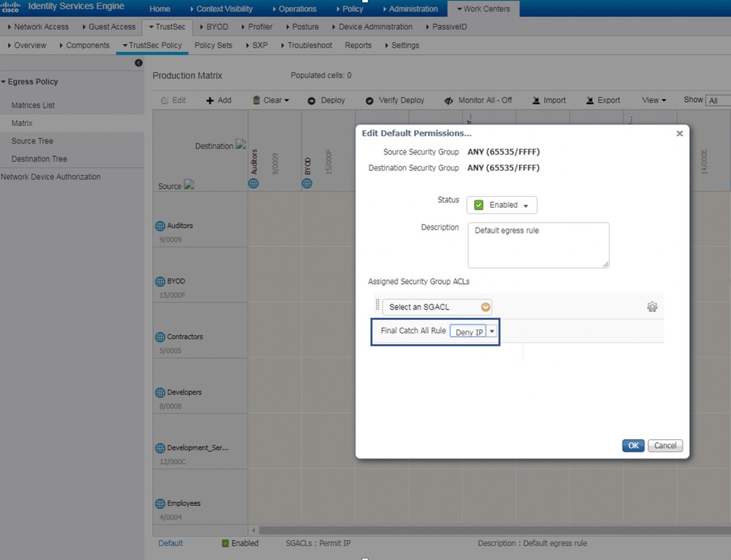Deploy the TrustSec matrix
The height and width of the screenshot is (560, 731).
click(326, 100)
